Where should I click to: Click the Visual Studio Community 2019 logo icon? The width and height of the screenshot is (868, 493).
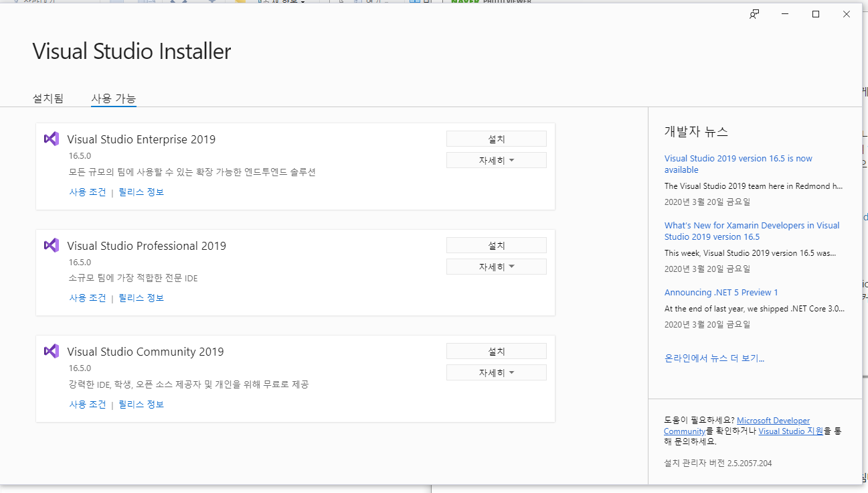pos(52,351)
